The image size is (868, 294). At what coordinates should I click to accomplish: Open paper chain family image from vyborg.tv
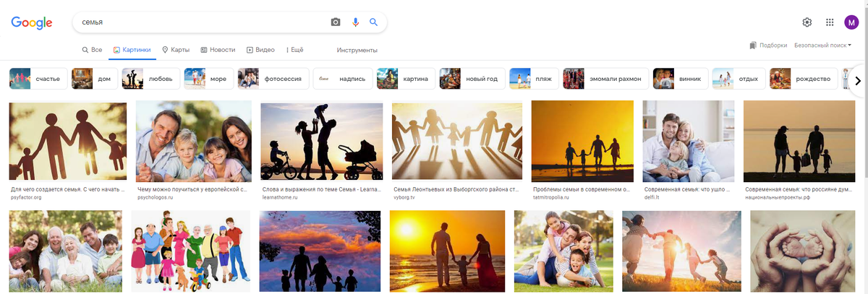coord(457,142)
